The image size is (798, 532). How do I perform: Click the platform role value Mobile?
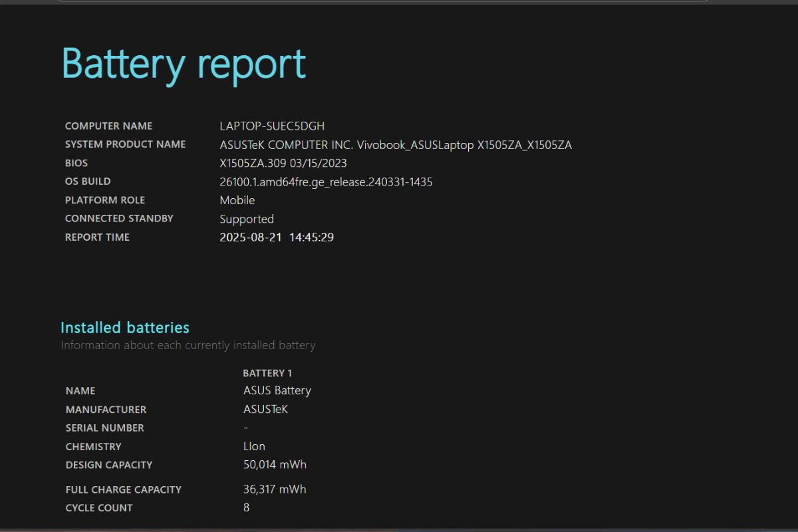237,200
